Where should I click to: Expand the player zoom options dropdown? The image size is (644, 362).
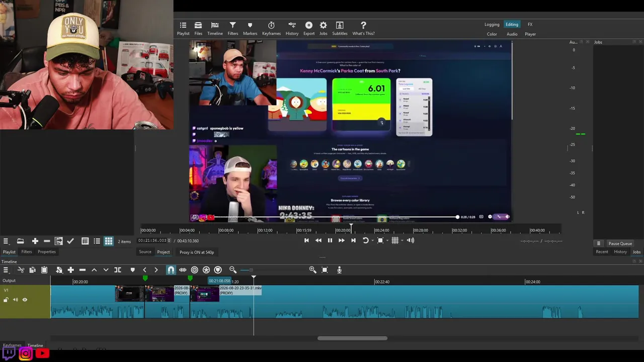(x=386, y=240)
